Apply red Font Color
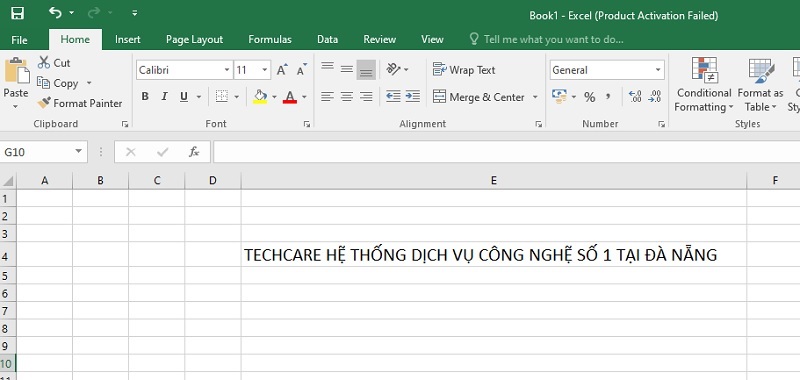 pyautogui.click(x=290, y=96)
